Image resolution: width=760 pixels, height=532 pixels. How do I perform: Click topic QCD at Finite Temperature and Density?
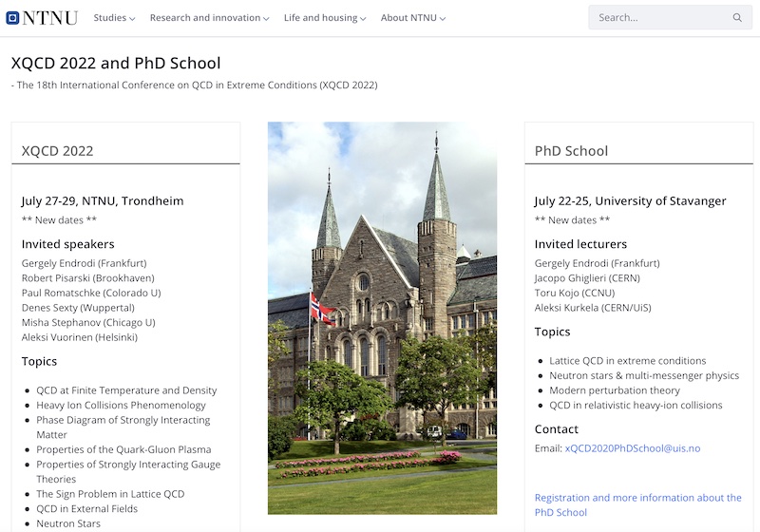[x=126, y=390]
